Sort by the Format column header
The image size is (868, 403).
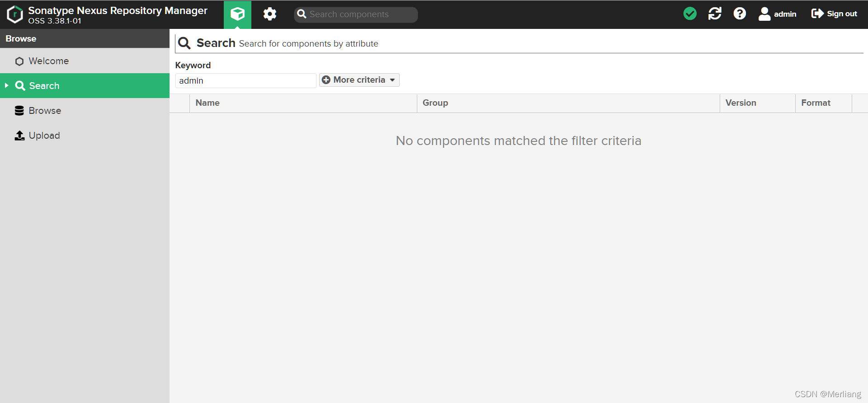824,103
